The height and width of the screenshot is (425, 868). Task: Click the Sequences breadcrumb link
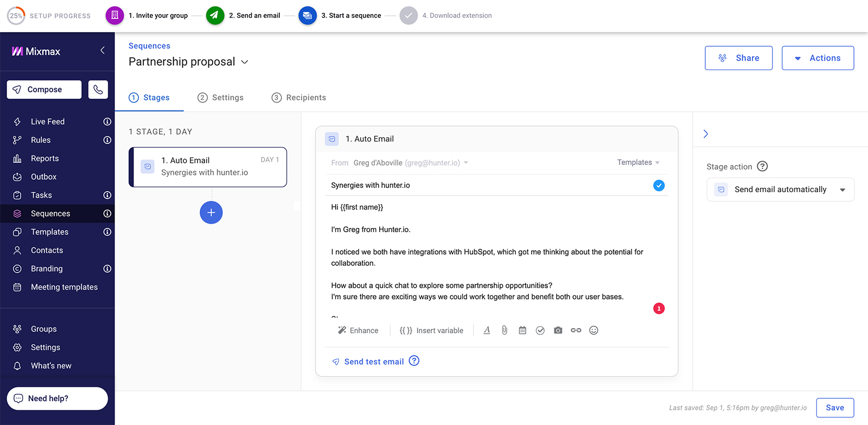(149, 46)
